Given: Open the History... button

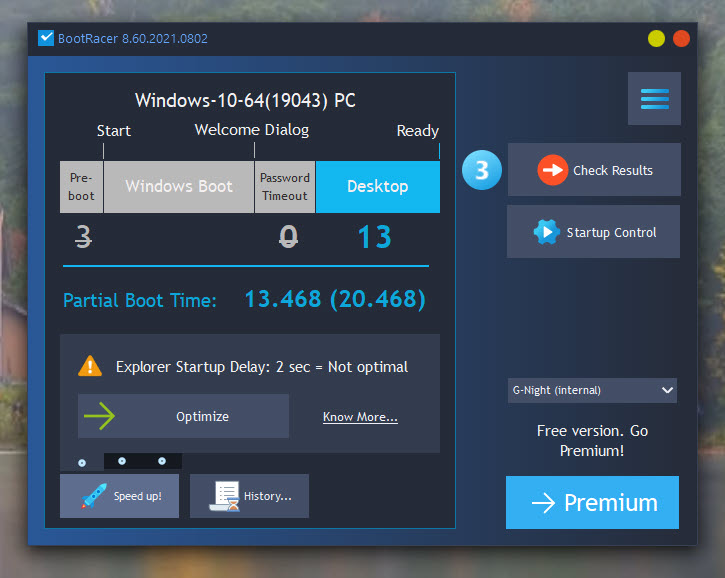Looking at the screenshot, I should (x=249, y=496).
